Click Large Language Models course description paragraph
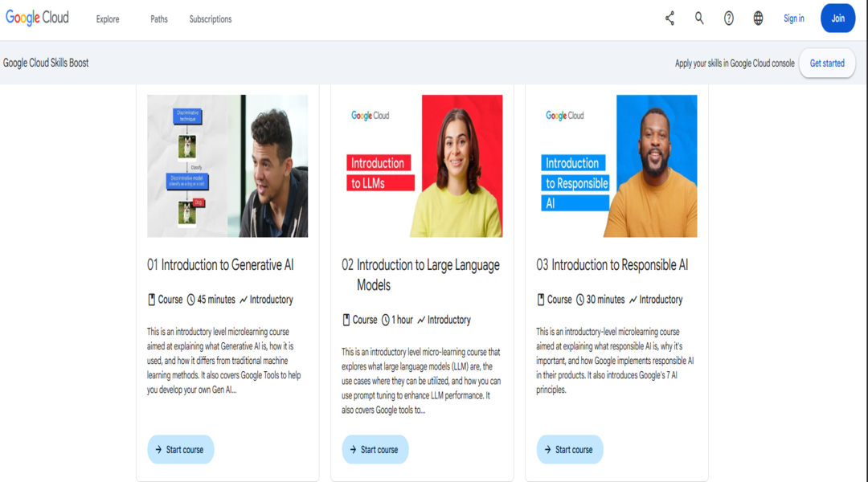868x482 pixels. click(421, 381)
